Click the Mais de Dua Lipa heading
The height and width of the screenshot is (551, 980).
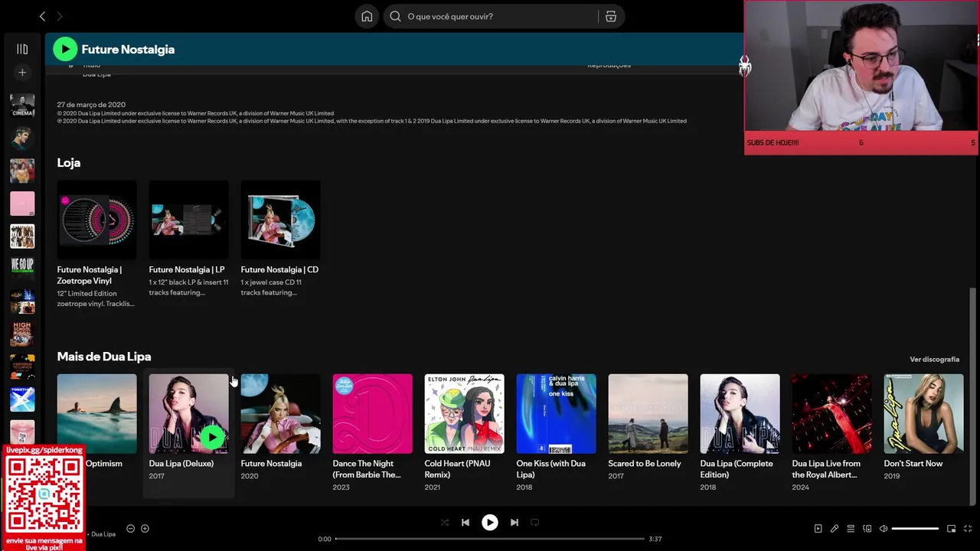[104, 357]
